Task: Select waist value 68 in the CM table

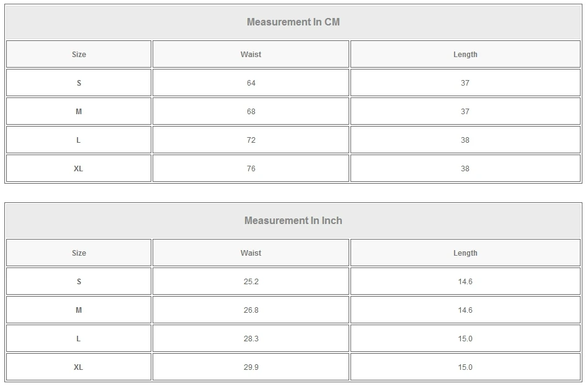Action: (251, 112)
